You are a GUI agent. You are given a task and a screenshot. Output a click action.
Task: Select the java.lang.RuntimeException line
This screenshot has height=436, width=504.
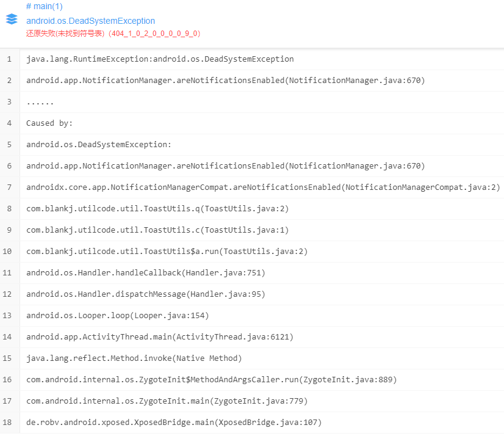pyautogui.click(x=159, y=59)
